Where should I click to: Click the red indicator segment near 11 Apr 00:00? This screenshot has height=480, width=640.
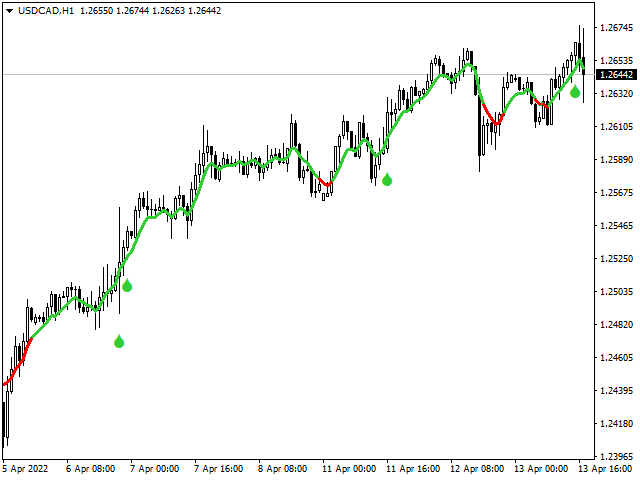(325, 182)
